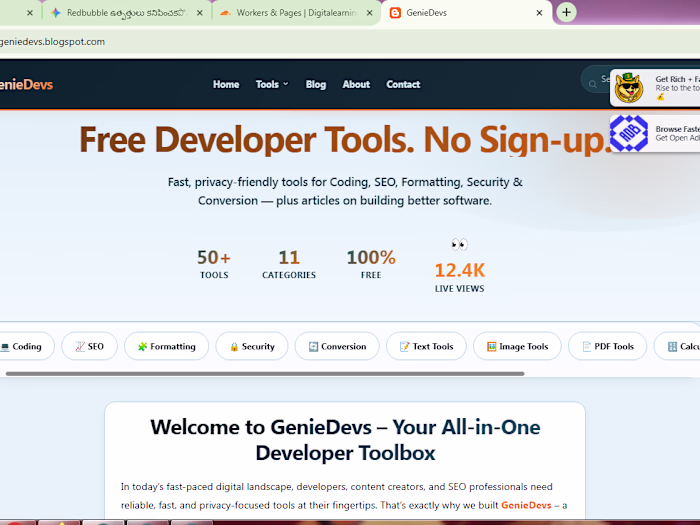Open the Contact page link
Image resolution: width=700 pixels, height=525 pixels.
point(403,84)
